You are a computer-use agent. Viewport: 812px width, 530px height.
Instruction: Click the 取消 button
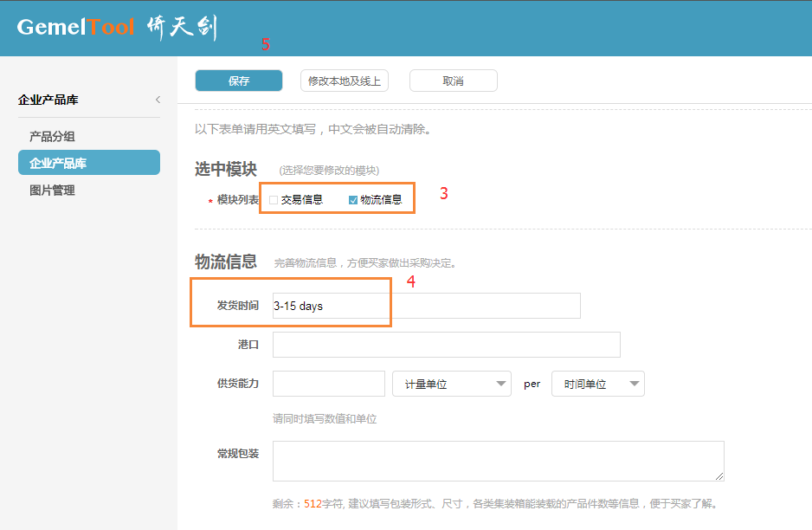(x=453, y=81)
